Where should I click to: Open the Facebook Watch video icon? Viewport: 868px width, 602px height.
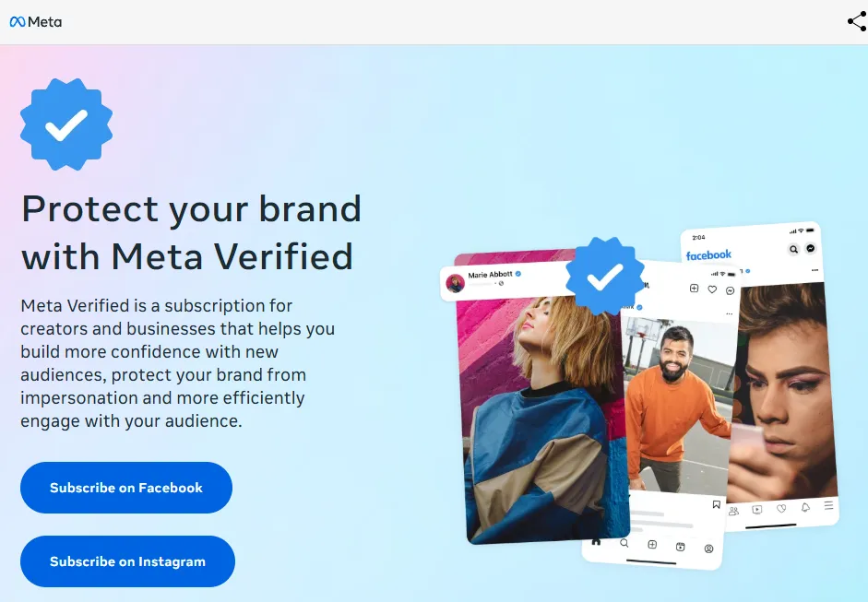pos(757,509)
